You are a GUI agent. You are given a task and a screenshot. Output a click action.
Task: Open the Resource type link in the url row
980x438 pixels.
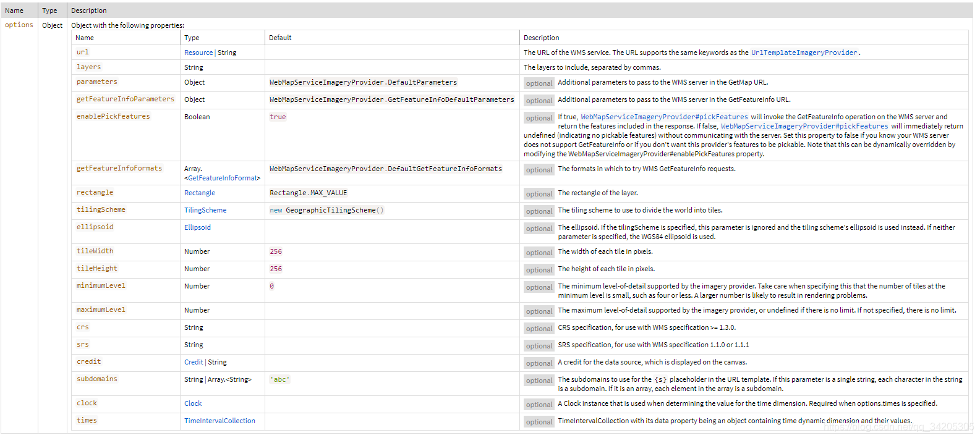[x=198, y=53]
